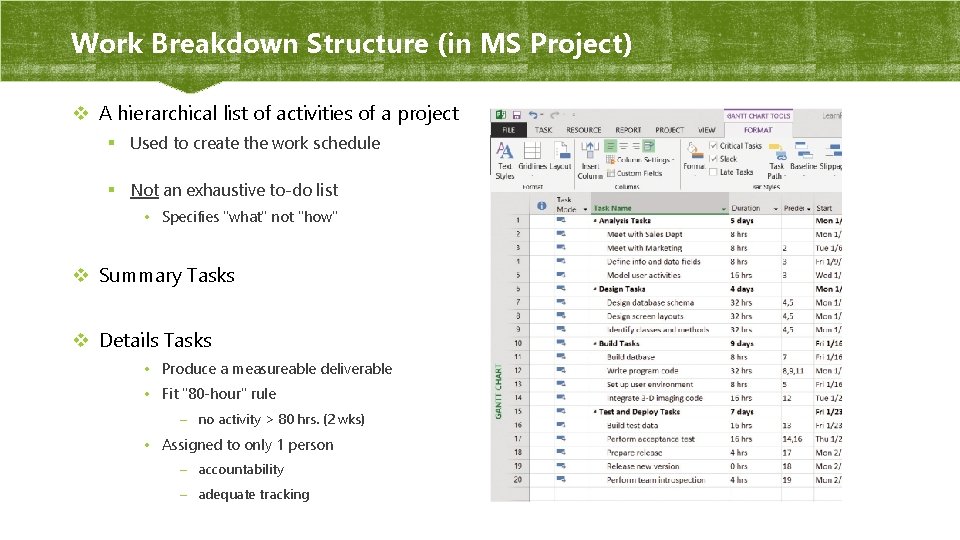The width and height of the screenshot is (960, 540).
Task: Select row header number 10
Action: click(518, 343)
